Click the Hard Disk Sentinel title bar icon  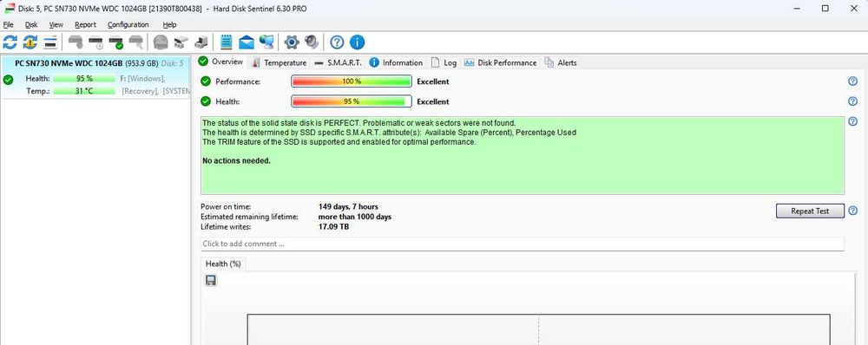(x=9, y=9)
